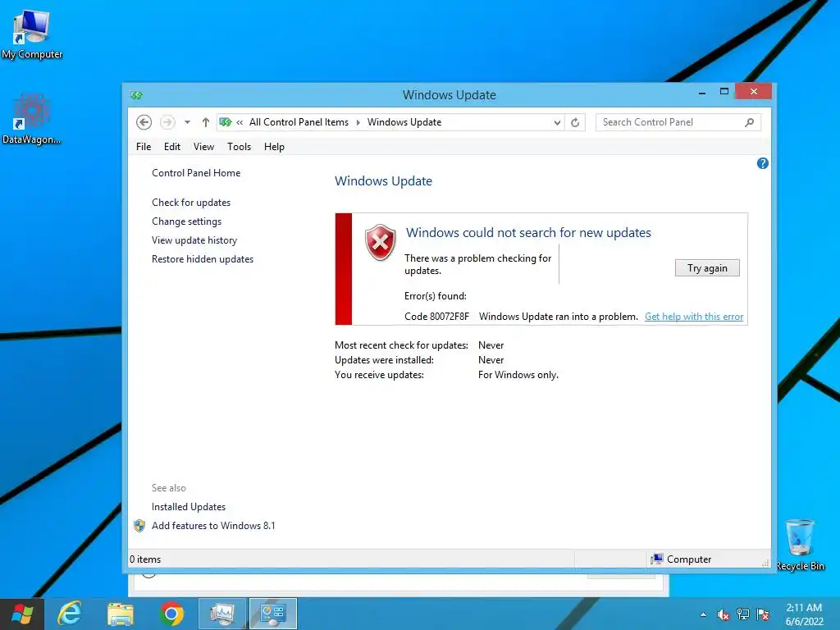Click the 'For Windows only.' text
The image size is (840, 630).
(x=518, y=375)
